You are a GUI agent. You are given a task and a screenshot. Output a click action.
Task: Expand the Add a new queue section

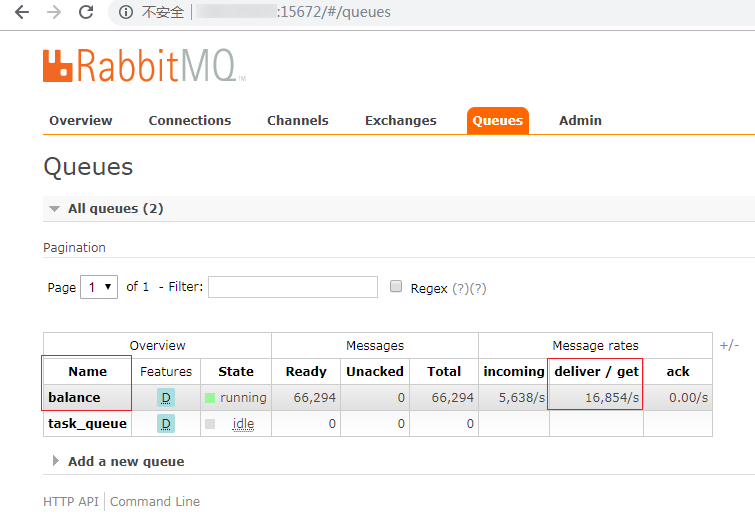118,461
